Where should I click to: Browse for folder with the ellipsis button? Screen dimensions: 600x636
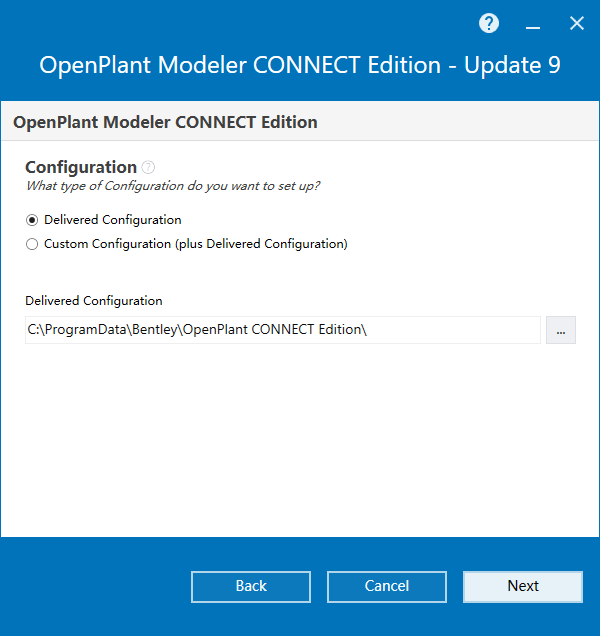tap(561, 330)
